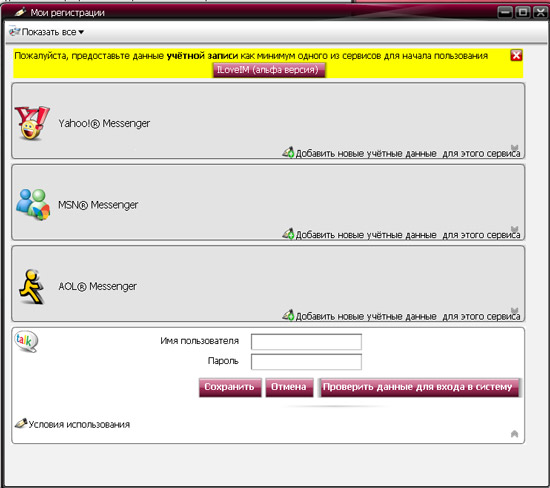
Task: Click the Yahoo! Messenger logo icon
Action: [32, 123]
